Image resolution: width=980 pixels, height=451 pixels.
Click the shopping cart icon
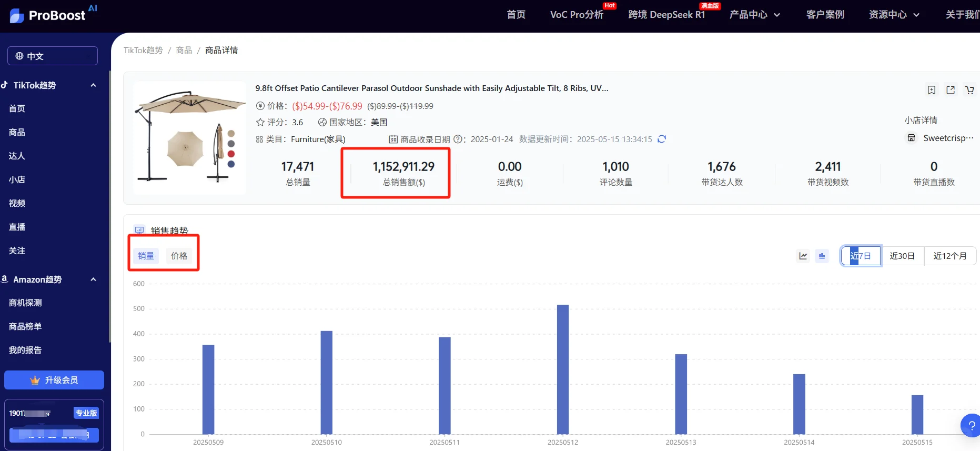969,90
